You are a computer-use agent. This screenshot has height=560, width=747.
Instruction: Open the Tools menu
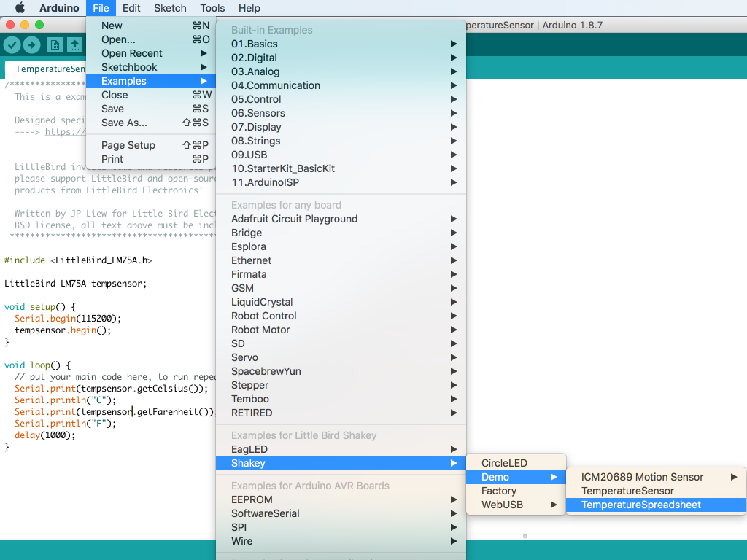pos(212,8)
